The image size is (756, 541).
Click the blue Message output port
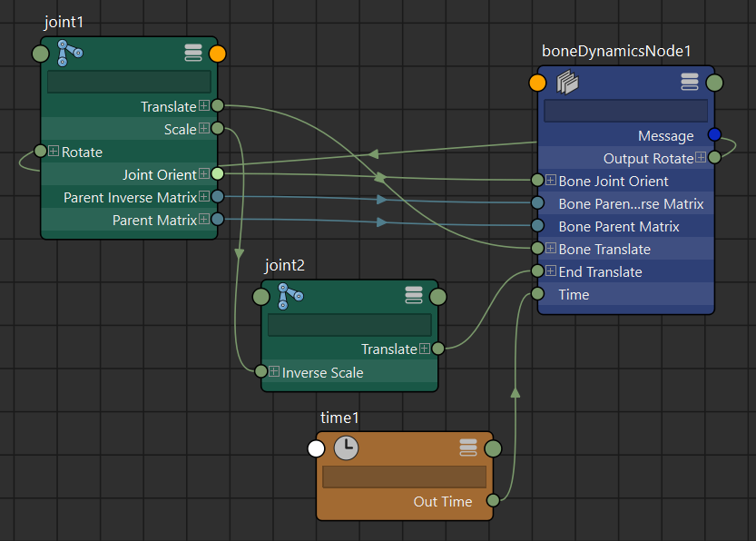pyautogui.click(x=714, y=135)
